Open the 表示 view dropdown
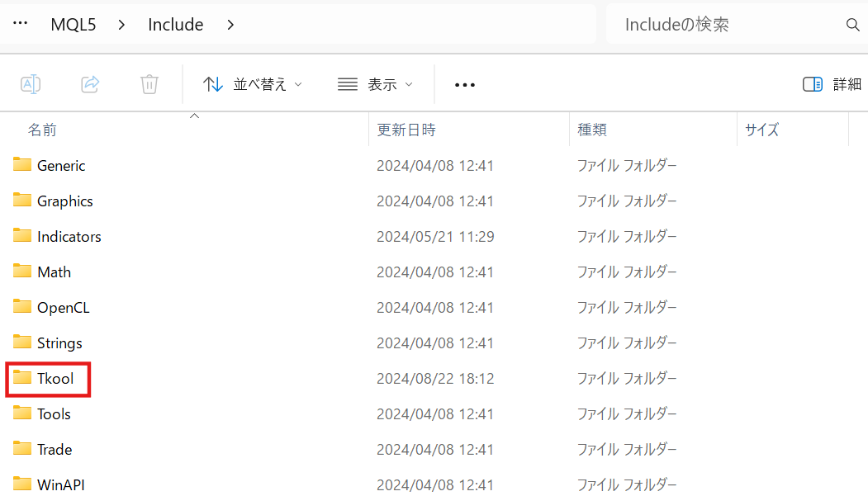This screenshot has width=868, height=496. pos(375,84)
